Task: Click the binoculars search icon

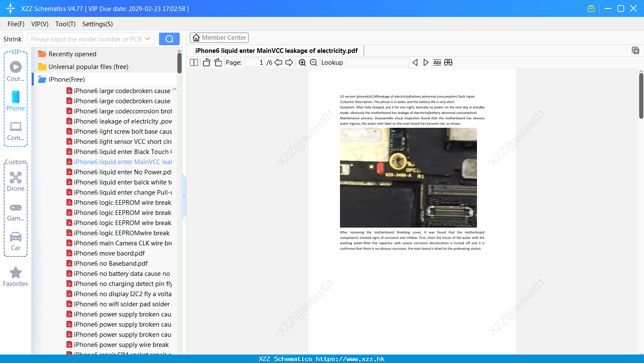Action: (448, 62)
